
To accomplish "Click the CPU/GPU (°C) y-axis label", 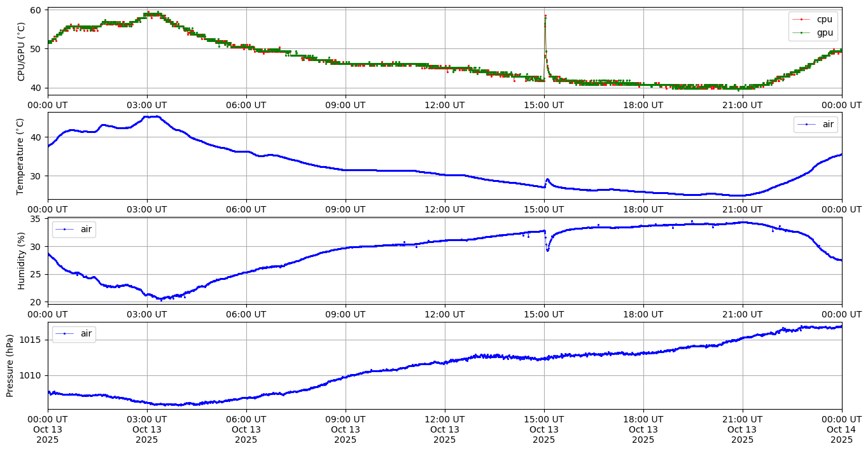I will [21, 52].
